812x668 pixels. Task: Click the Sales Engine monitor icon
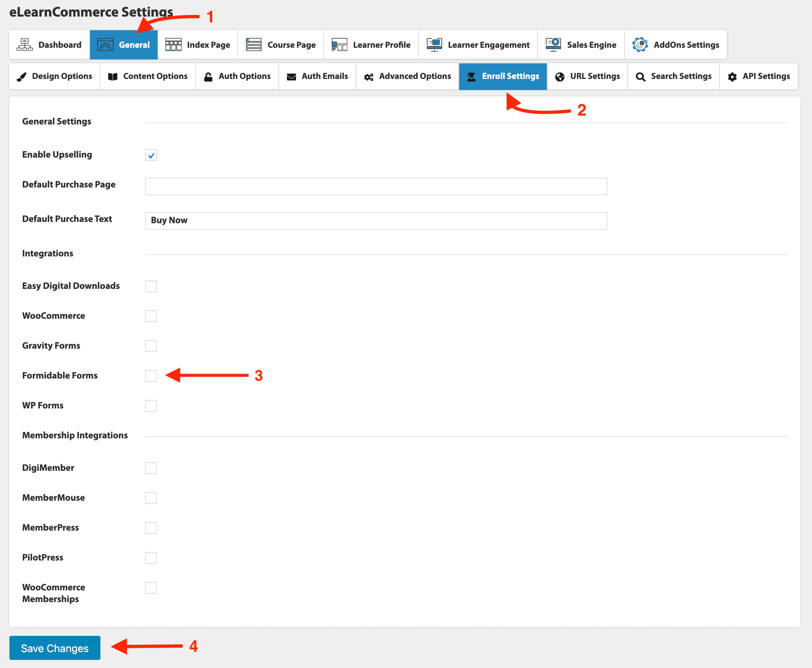553,45
